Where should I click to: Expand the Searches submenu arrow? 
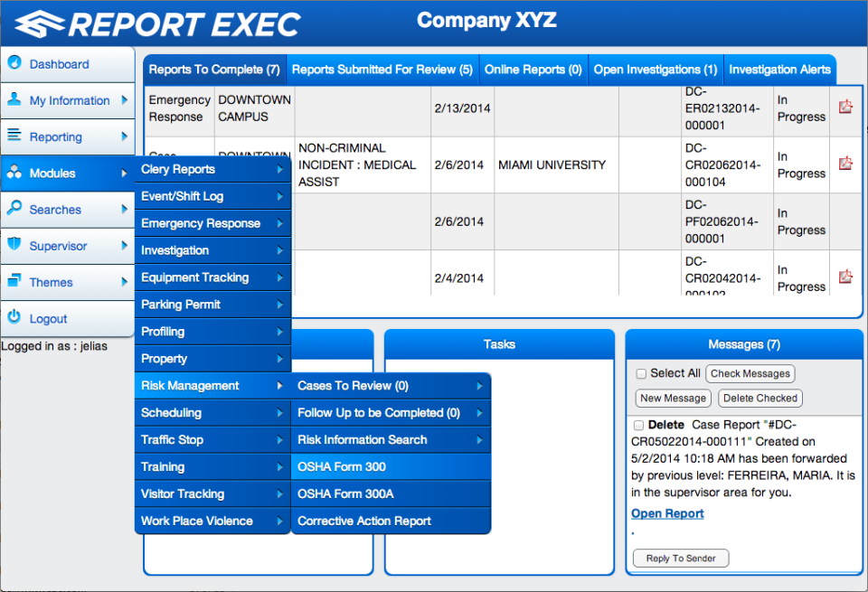[125, 209]
